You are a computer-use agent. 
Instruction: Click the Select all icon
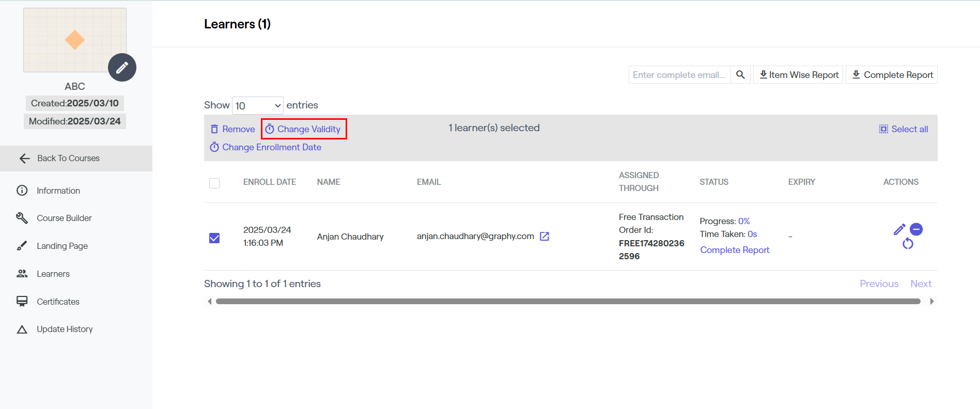(x=883, y=129)
